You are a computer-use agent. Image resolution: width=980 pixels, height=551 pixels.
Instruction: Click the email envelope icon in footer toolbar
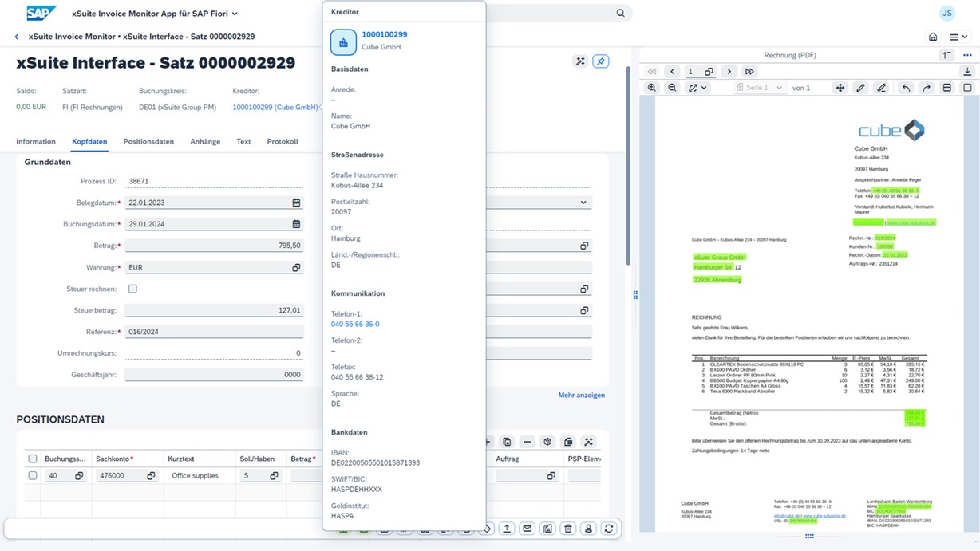tap(527, 529)
